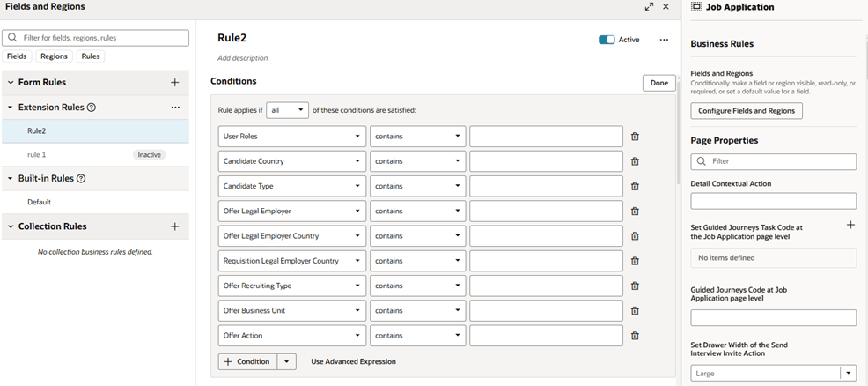Image resolution: width=868 pixels, height=386 pixels.
Task: Open Extension Rules more options menu
Action: (x=174, y=108)
